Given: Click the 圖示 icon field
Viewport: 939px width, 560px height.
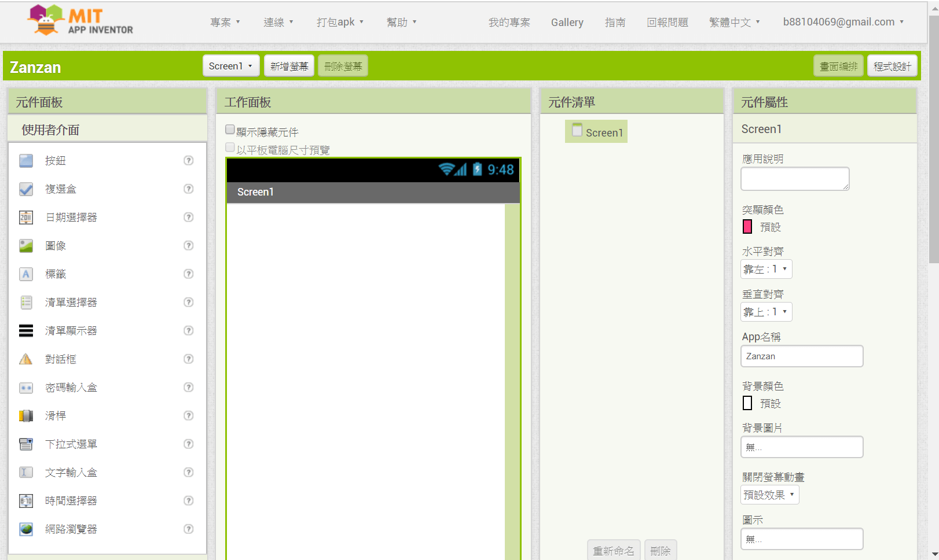Looking at the screenshot, I should (802, 539).
